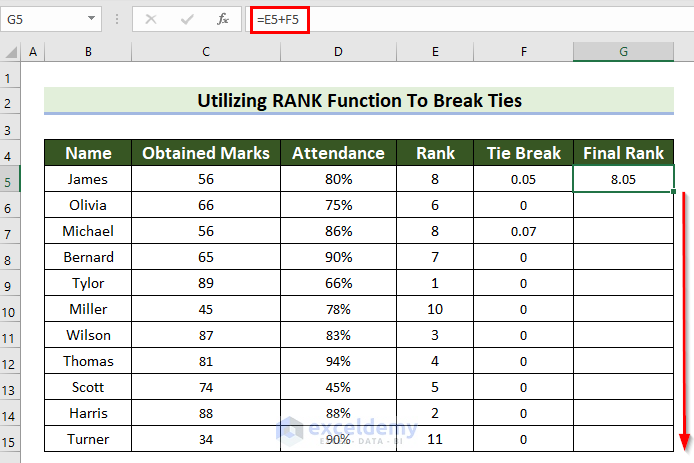Click the Select All corner triangle
This screenshot has height=463, width=694.
pos(11,52)
